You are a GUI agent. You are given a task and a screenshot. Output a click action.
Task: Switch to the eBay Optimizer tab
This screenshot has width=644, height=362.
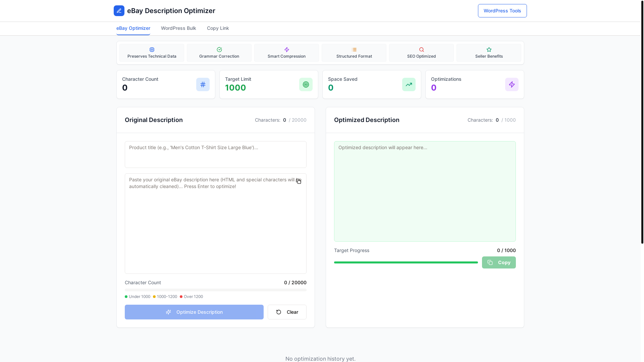[133, 28]
